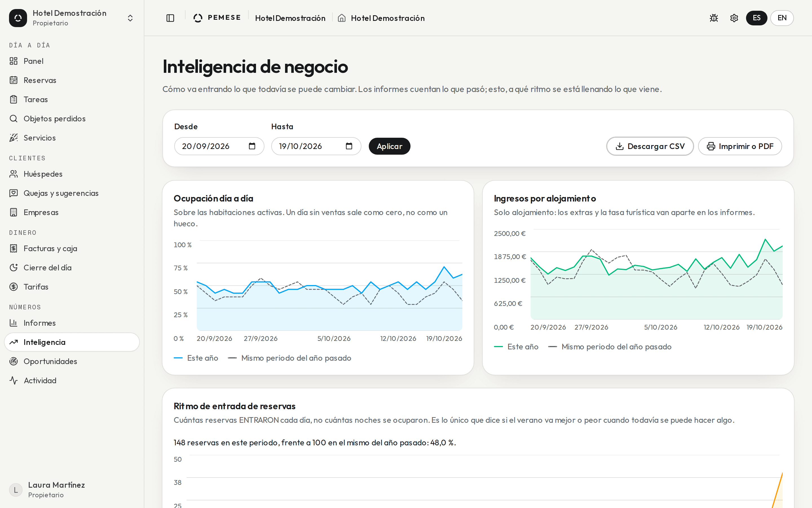Click the Empresas building icon
Screen dimensions: 812x508
coord(14,212)
